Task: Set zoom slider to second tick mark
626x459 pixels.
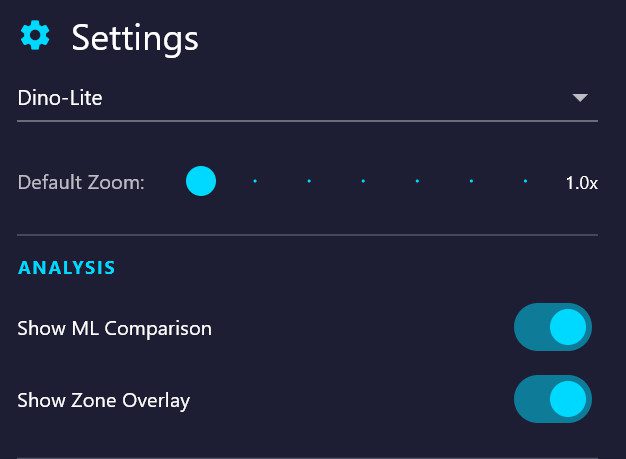Action: click(x=255, y=182)
